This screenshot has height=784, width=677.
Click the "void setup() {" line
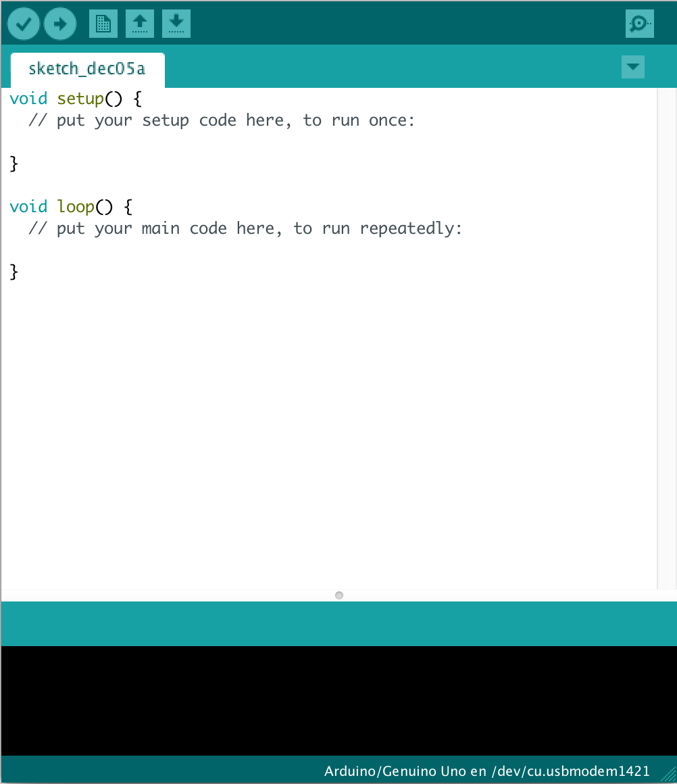point(76,99)
